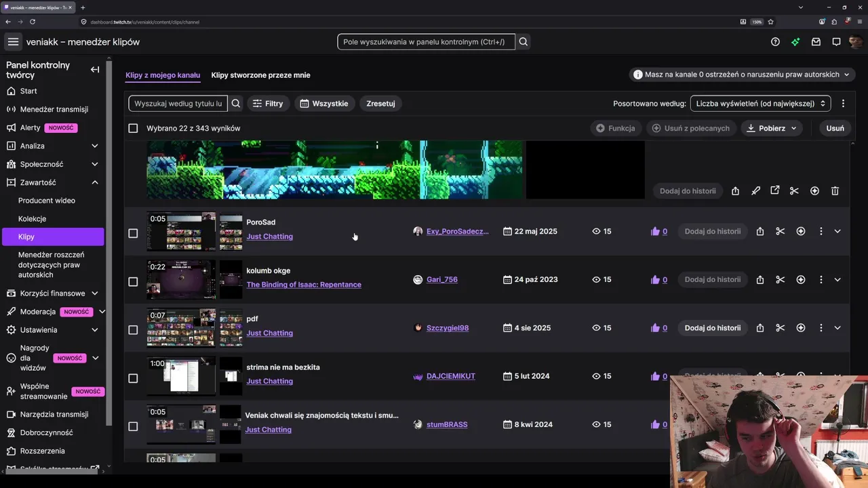Share the PoroSad clip
This screenshot has width=868, height=488.
(760, 231)
